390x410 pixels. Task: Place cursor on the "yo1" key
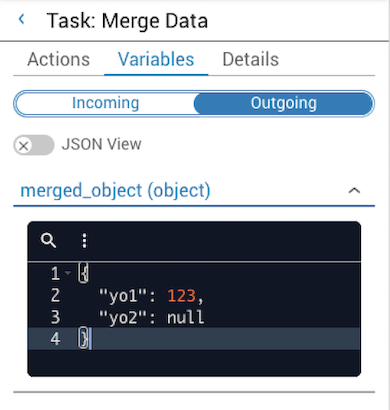pos(123,296)
